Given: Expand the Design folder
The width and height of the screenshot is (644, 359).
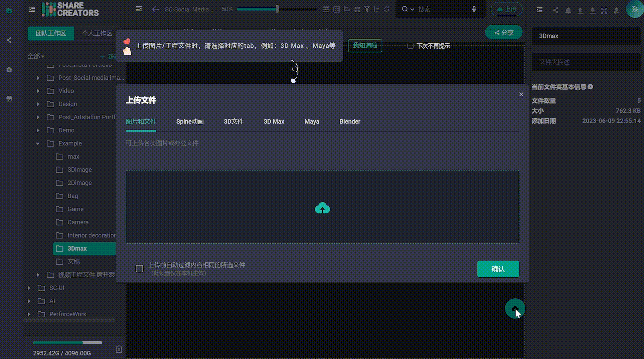Looking at the screenshot, I should click(x=38, y=104).
